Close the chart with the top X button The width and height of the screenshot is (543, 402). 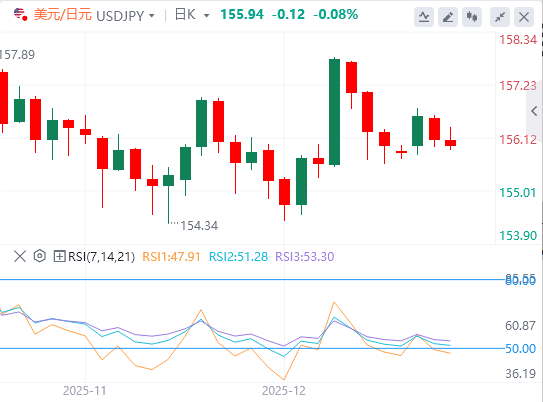tap(524, 17)
